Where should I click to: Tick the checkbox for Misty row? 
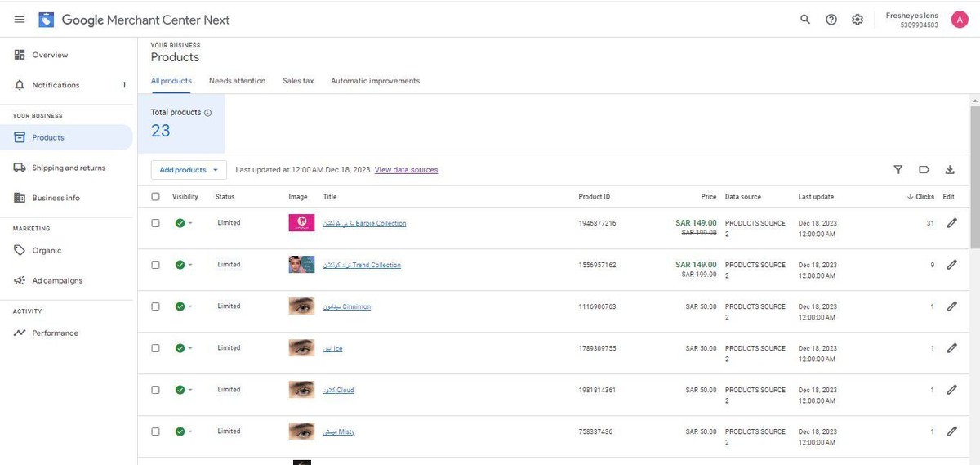tap(155, 431)
